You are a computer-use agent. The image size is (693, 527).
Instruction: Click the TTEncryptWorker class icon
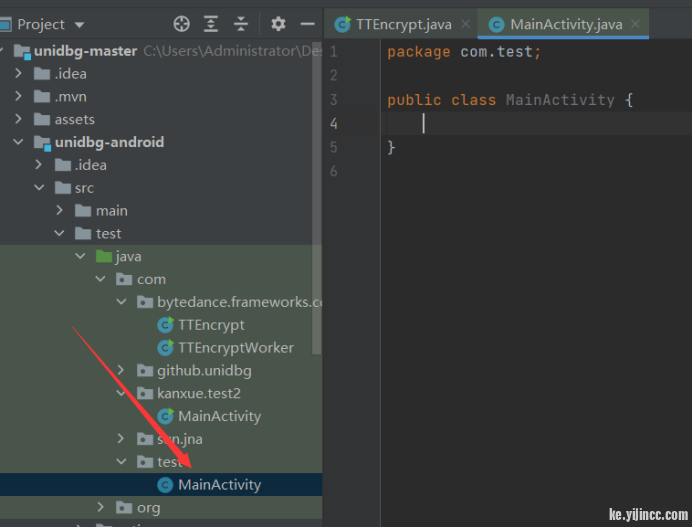(x=166, y=348)
